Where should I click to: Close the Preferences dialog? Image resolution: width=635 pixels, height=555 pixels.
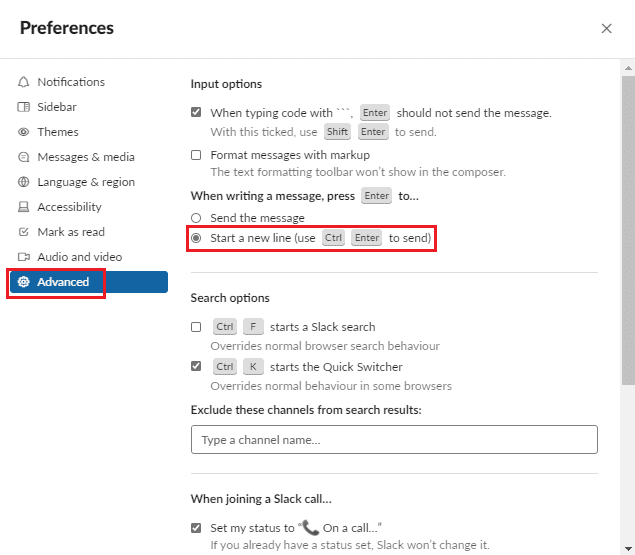(606, 29)
